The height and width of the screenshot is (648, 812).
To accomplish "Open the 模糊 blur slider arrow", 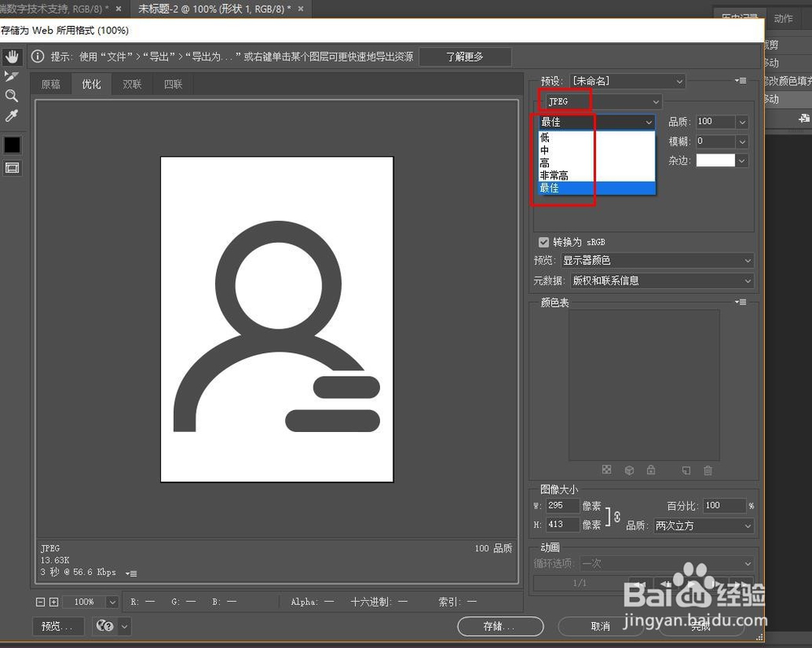I will tap(742, 141).
